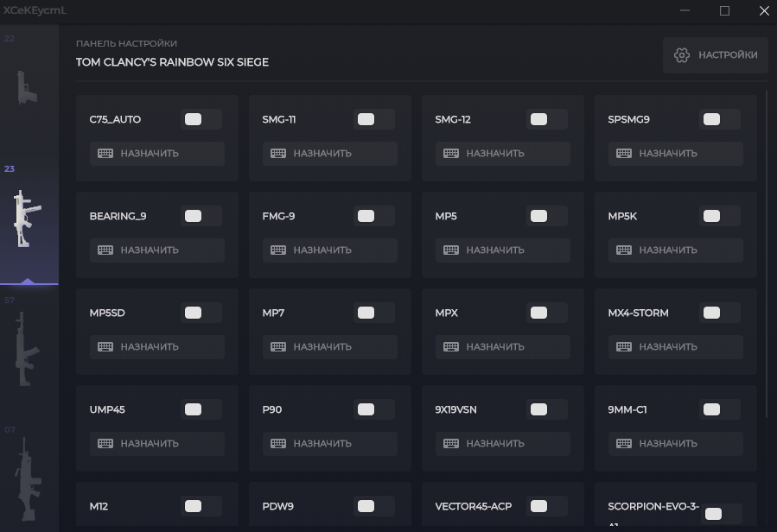Click keyboard icon under SMG-11

pyautogui.click(x=278, y=154)
